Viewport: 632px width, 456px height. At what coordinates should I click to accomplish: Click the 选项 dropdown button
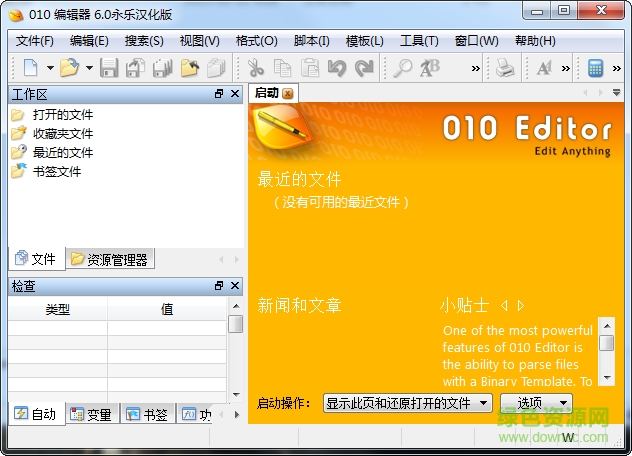[536, 403]
